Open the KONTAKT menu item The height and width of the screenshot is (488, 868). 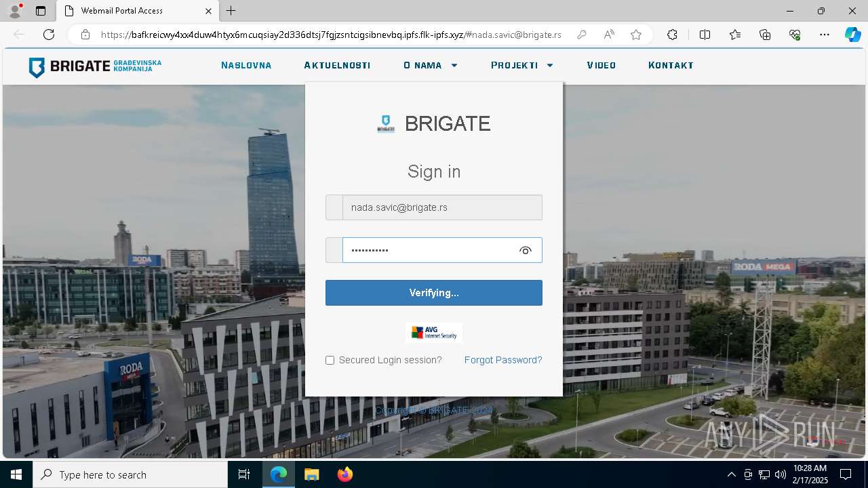pyautogui.click(x=671, y=66)
